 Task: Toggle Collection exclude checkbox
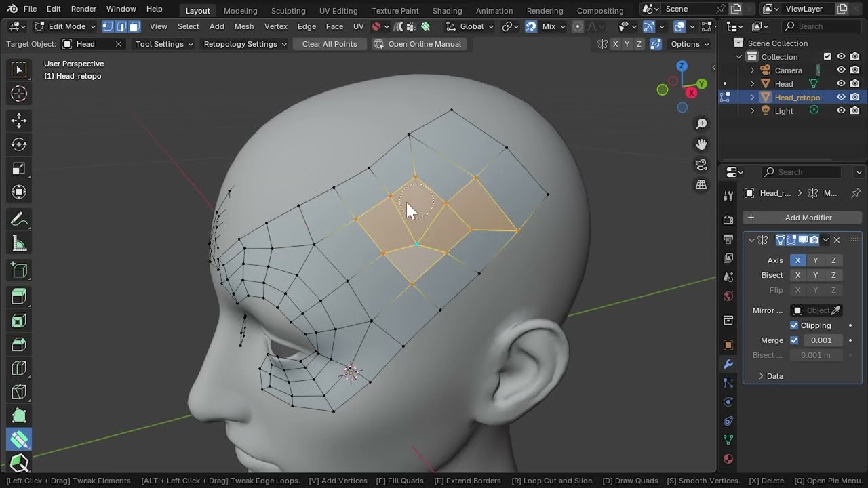coord(827,56)
